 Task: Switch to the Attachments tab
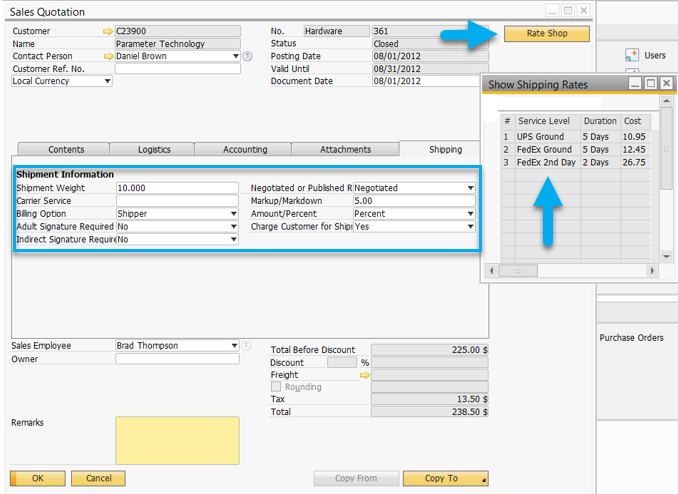pyautogui.click(x=345, y=149)
